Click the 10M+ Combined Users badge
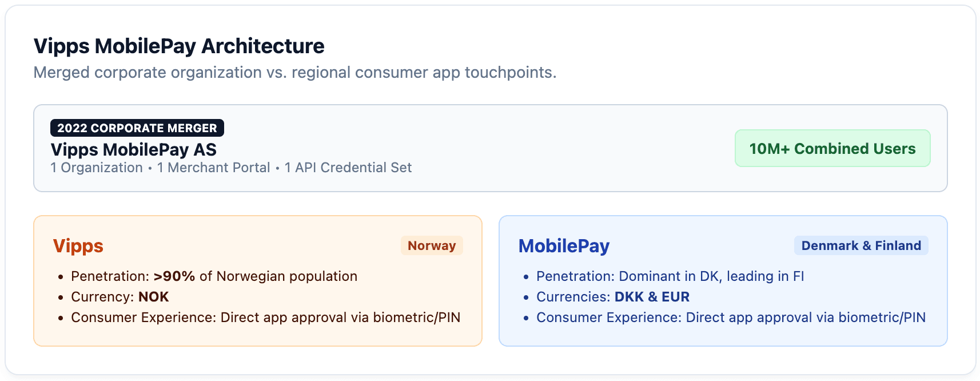 click(832, 149)
